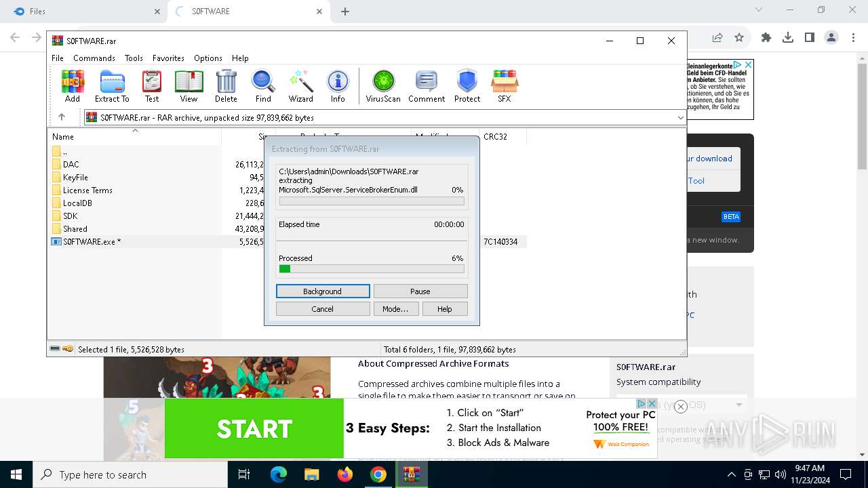Sort by the Name column header
Image resolution: width=868 pixels, height=488 pixels.
point(134,136)
